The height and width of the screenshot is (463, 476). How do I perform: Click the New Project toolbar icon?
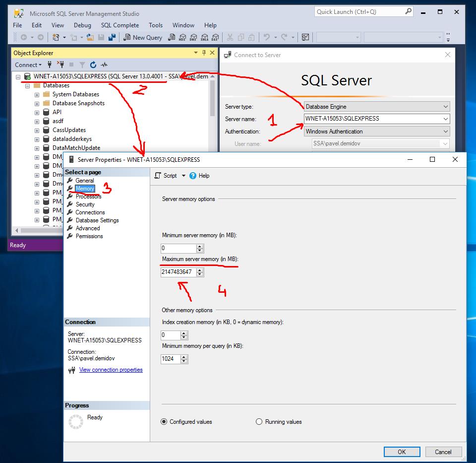point(56,37)
